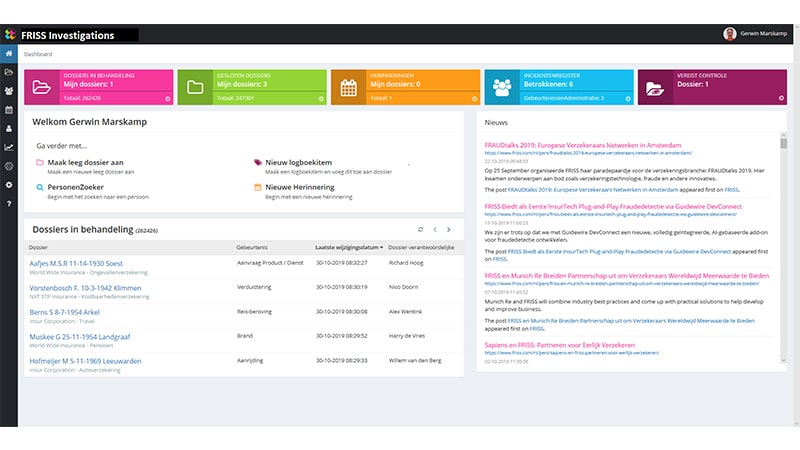Screen dimensions: 800x450
Task: Open FRAUDtalks 2019 news headline
Action: (x=583, y=145)
